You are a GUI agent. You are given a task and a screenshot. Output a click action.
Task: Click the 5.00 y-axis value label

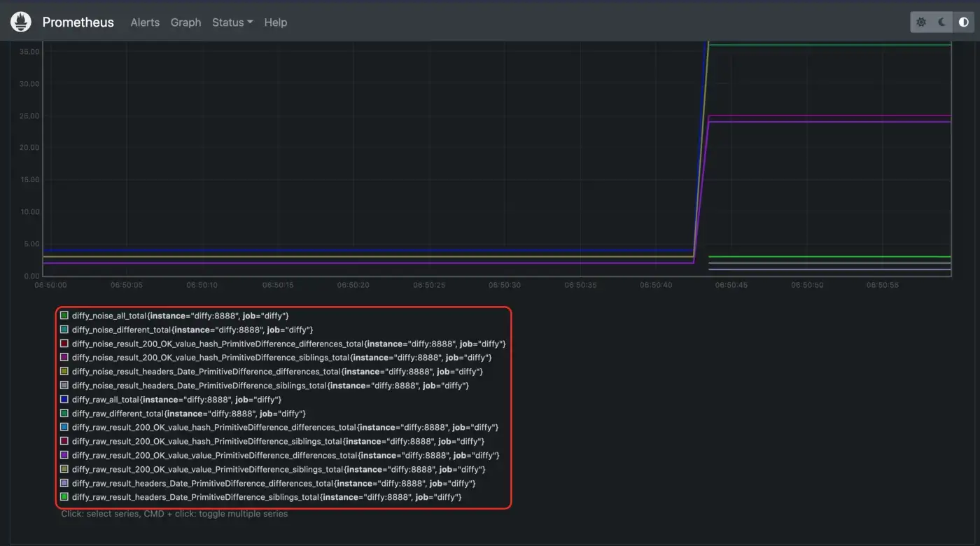point(32,244)
